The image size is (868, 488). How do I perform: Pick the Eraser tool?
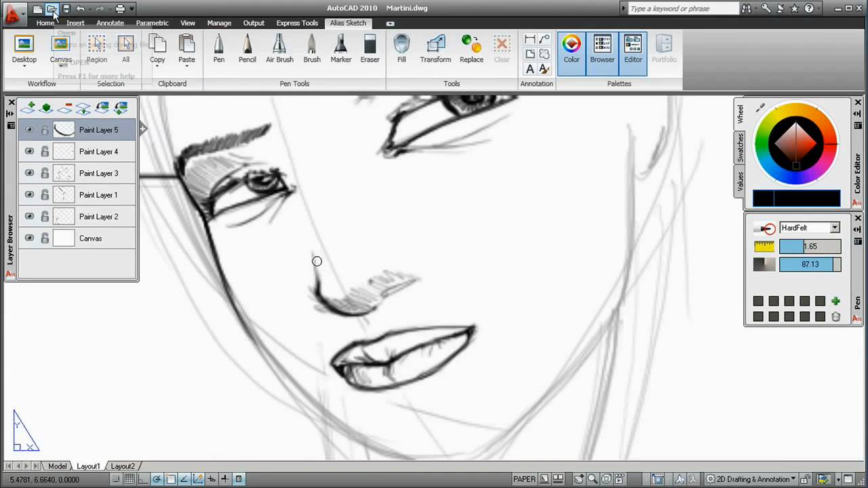pos(370,49)
